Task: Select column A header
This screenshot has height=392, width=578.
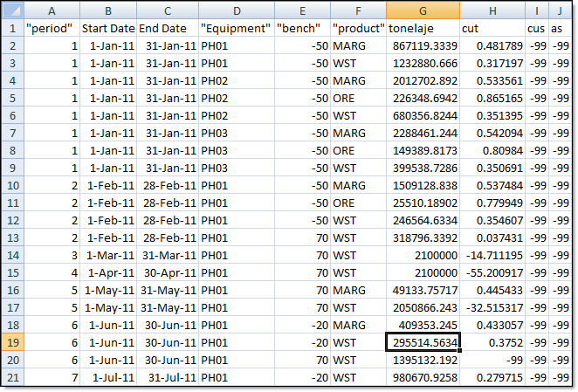Action: (x=52, y=10)
